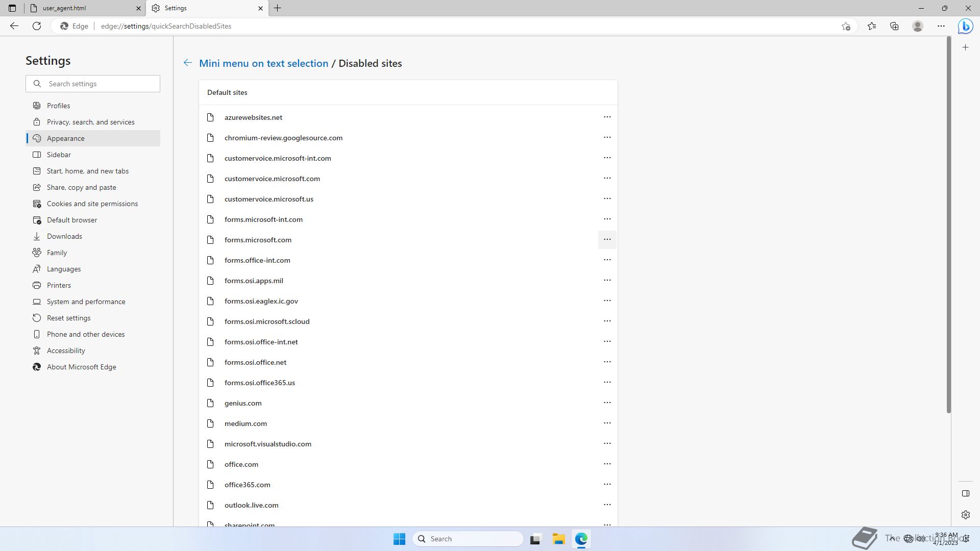Viewport: 980px width, 551px height.
Task: Open Tab actions menu icon
Action: pos(12,8)
